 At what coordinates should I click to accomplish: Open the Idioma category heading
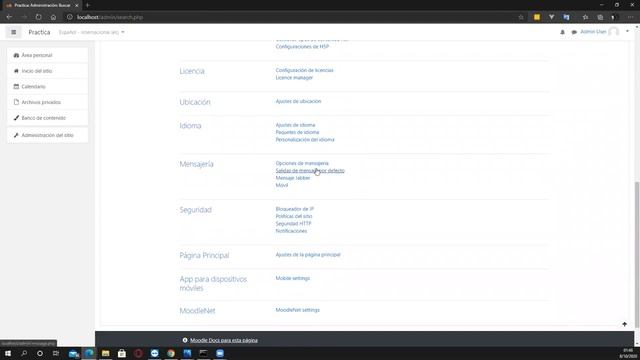190,126
